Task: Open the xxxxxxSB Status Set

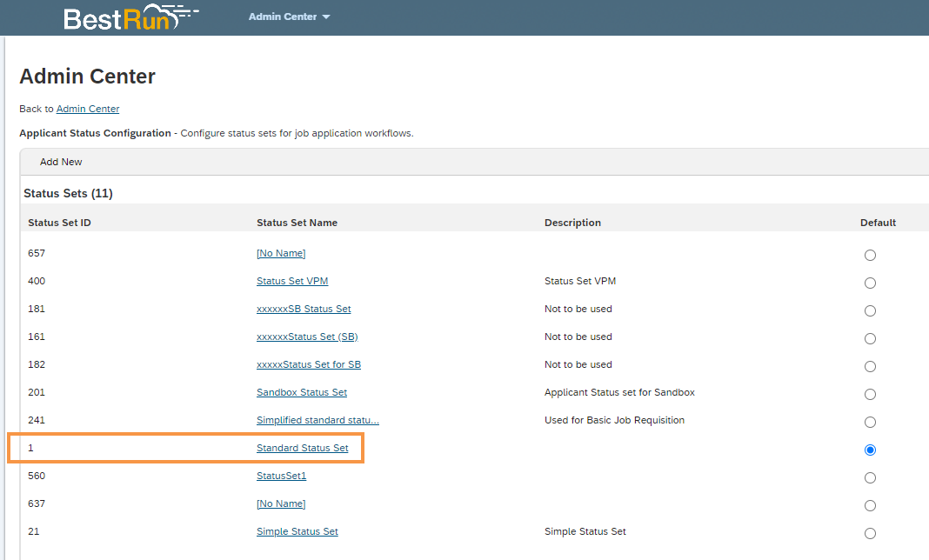Action: tap(304, 309)
